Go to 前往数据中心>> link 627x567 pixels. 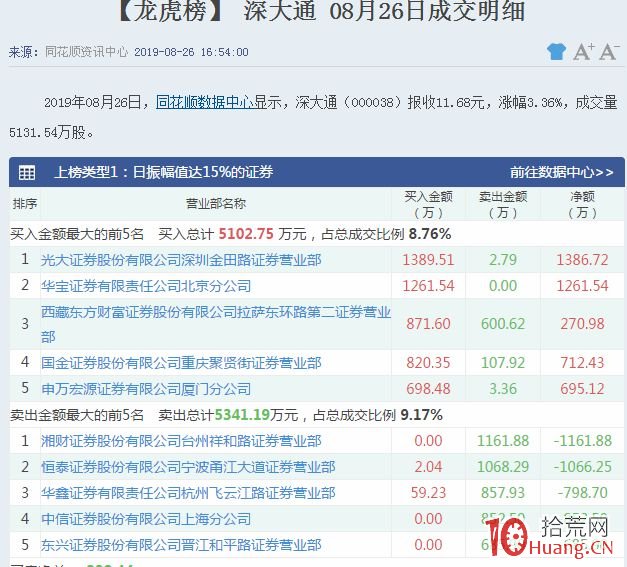(x=561, y=172)
